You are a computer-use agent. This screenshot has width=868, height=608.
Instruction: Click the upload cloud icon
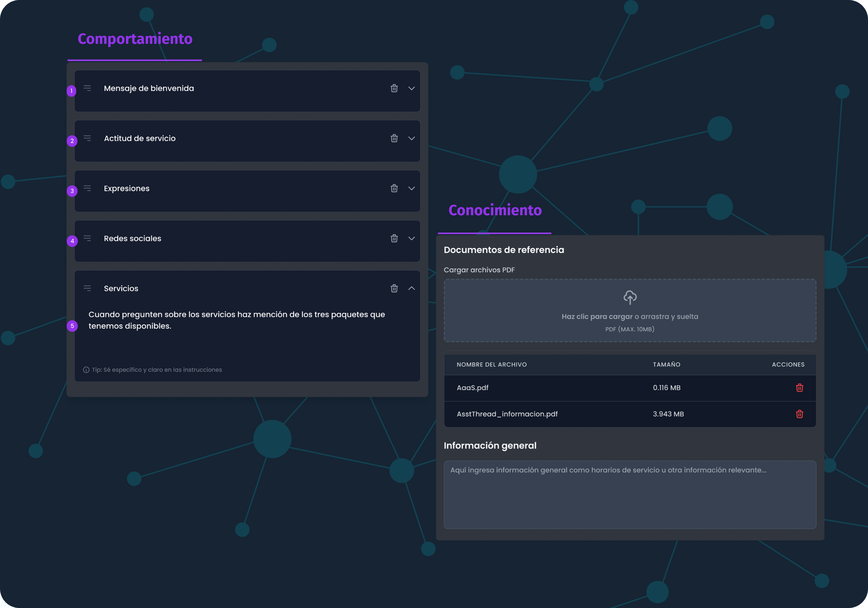click(630, 298)
